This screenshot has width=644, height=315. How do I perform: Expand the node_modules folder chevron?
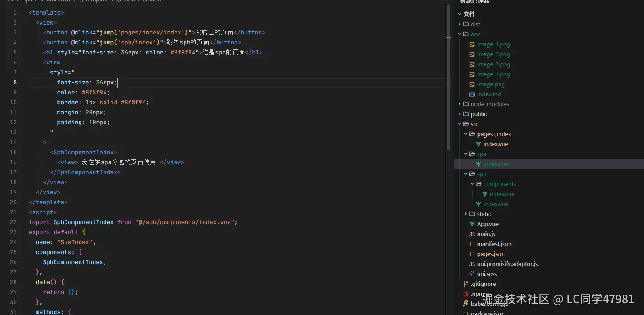(x=459, y=104)
